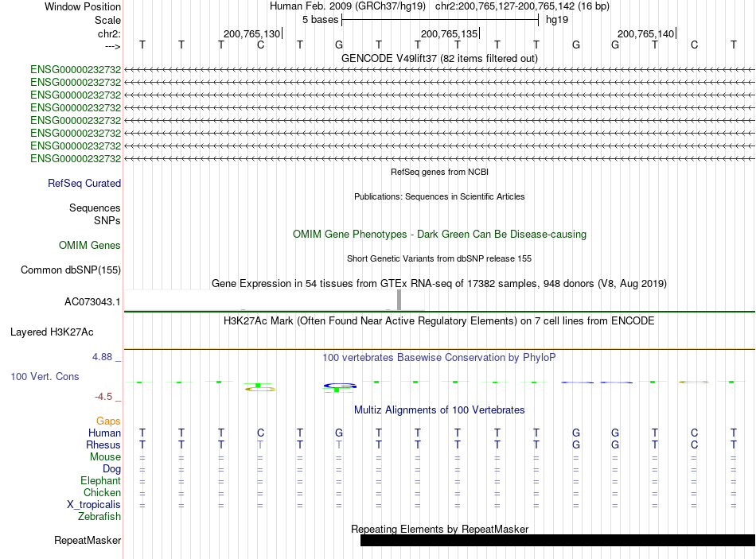The image size is (756, 559).
Task: Click the Human alignment row label
Action: [104, 433]
